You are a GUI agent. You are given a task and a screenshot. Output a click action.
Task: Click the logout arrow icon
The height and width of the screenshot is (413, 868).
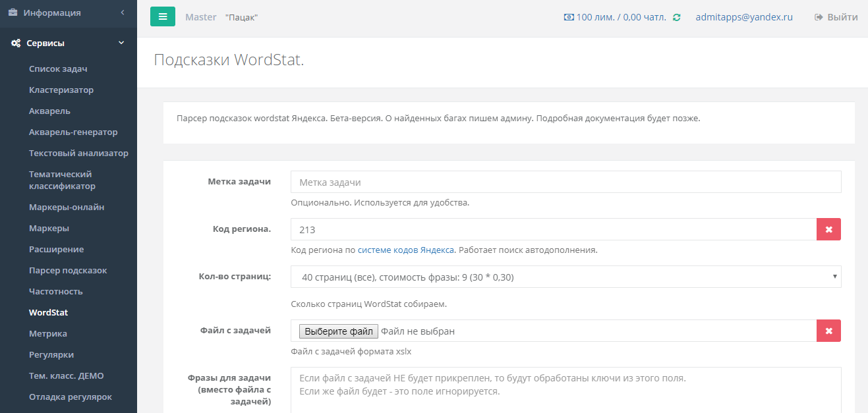tap(819, 17)
